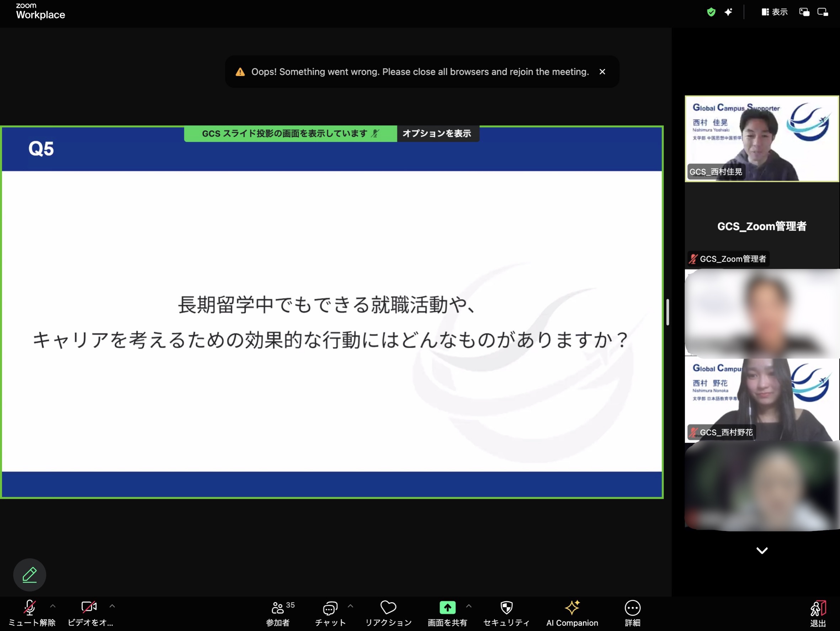
Task: Expand video options arrow beside camera
Action: [x=112, y=606]
